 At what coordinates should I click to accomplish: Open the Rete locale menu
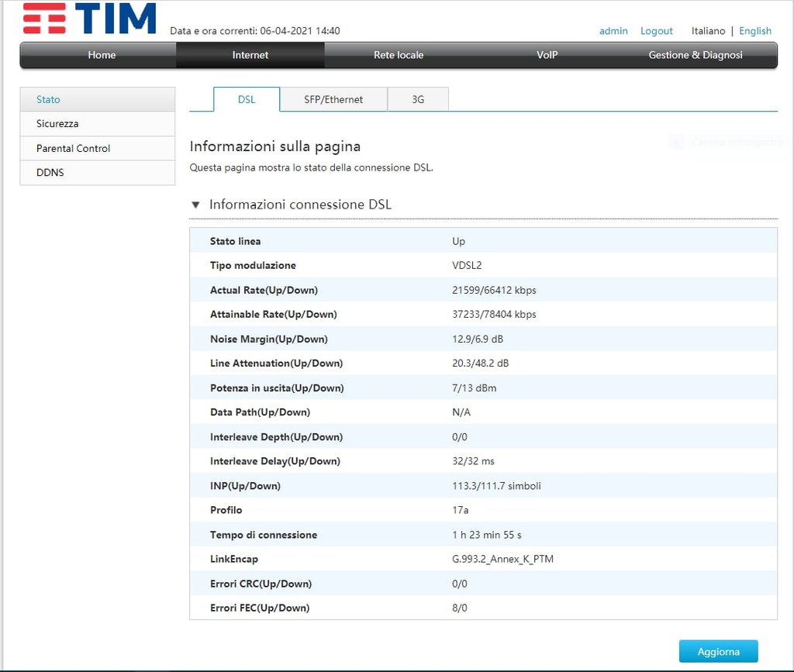click(x=399, y=55)
